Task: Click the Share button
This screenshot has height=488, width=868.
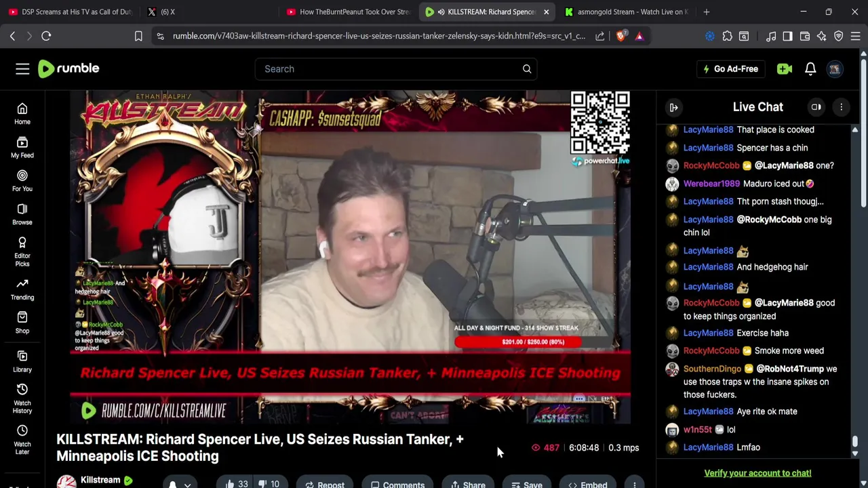Action: click(x=468, y=484)
